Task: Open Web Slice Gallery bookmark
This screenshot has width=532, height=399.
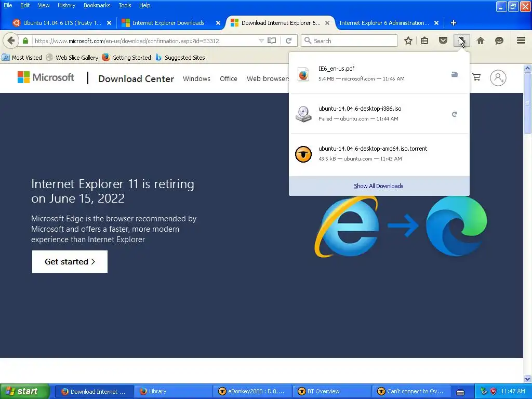Action: coord(72,58)
